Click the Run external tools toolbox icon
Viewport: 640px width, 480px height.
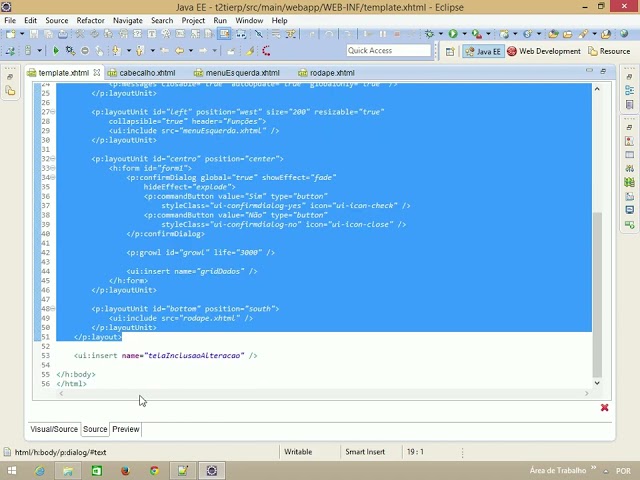click(476, 34)
